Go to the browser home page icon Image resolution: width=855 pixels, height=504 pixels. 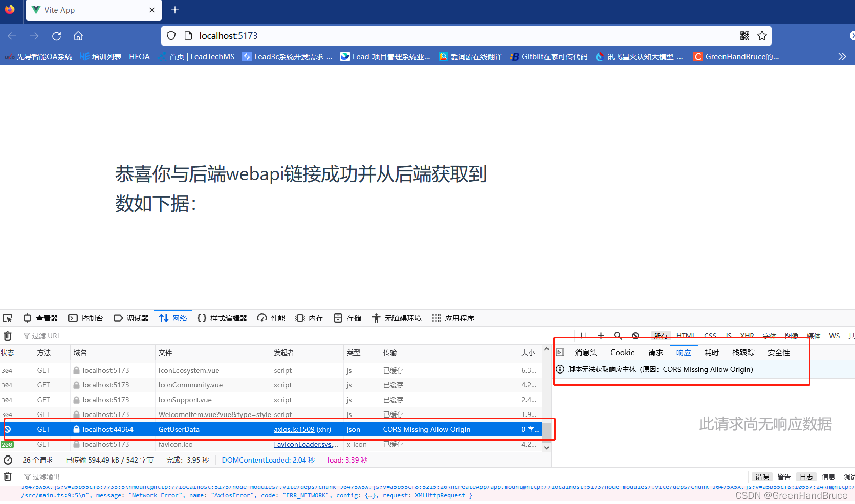tap(78, 36)
